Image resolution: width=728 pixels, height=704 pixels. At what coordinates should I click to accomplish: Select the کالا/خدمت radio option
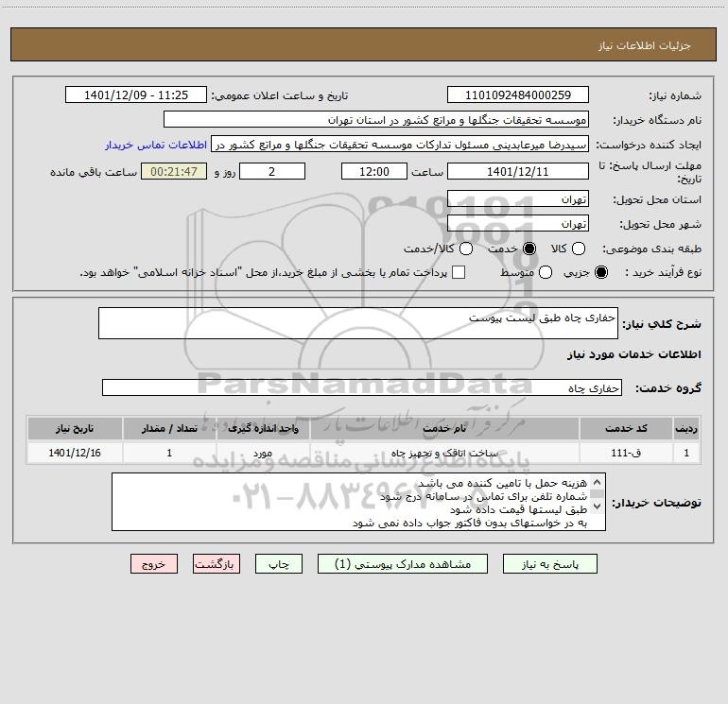[x=466, y=249]
